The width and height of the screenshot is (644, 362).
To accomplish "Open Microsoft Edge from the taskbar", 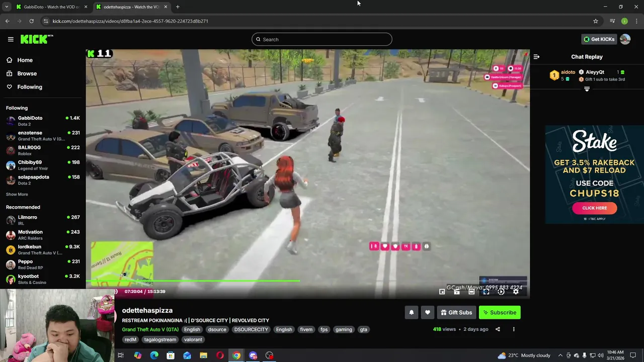I will click(154, 355).
